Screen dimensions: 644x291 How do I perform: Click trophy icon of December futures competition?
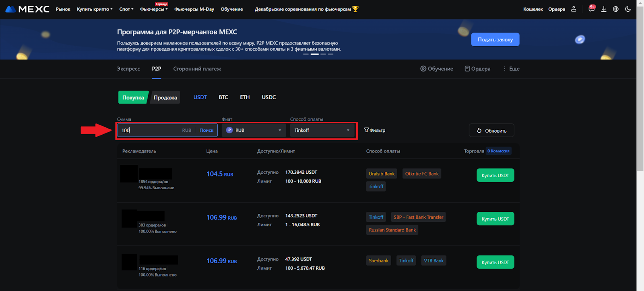click(x=355, y=9)
